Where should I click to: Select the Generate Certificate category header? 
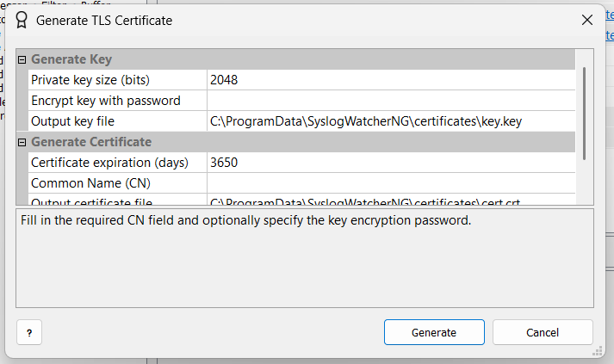(91, 142)
